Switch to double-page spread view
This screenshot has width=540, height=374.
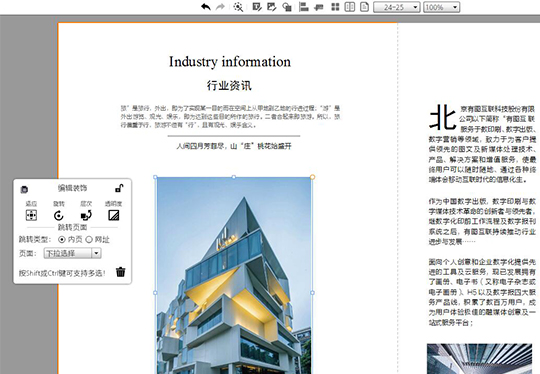(x=350, y=7)
